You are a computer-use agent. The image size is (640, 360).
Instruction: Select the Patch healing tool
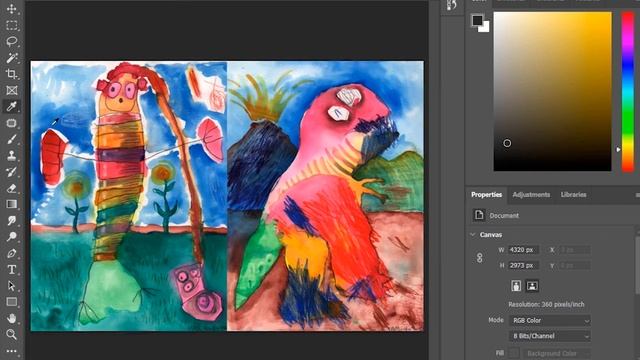point(11,123)
